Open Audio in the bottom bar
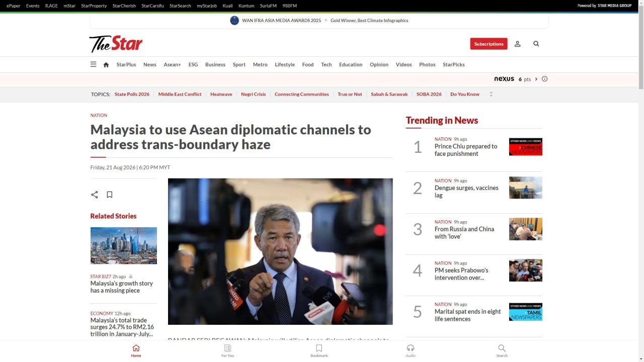Viewport: 644px width, 362px height. tap(411, 350)
